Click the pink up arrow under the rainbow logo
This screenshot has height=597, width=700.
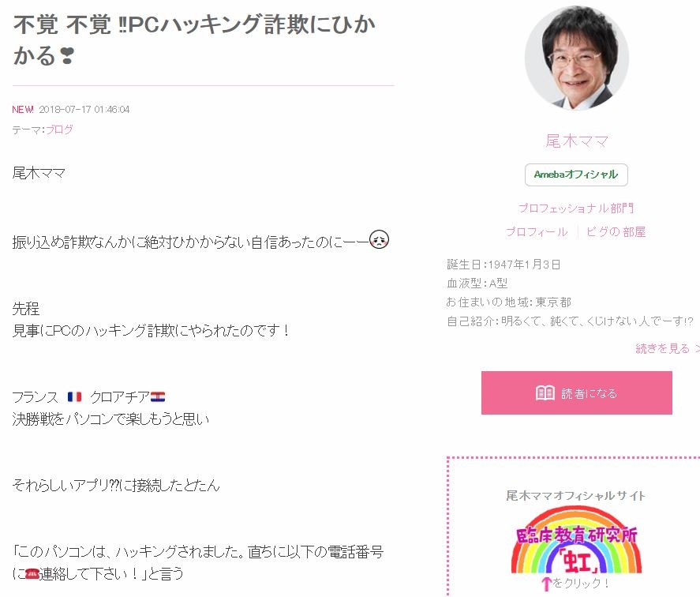[x=546, y=584]
